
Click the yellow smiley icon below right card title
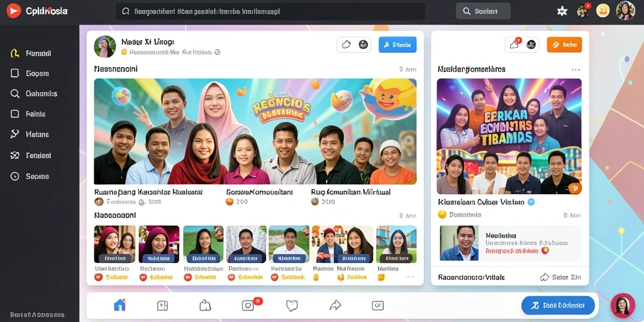[442, 214]
